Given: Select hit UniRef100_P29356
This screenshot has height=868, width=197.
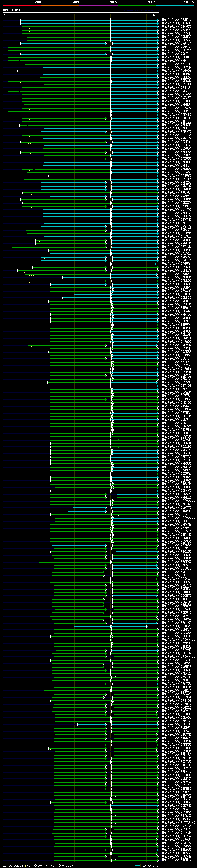Looking at the screenshot, I should click(177, 542).
